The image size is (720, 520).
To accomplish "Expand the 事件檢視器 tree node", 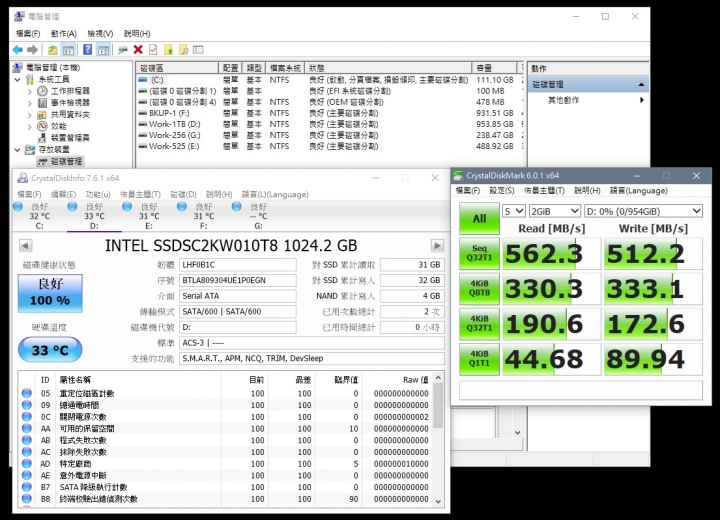I will [30, 103].
